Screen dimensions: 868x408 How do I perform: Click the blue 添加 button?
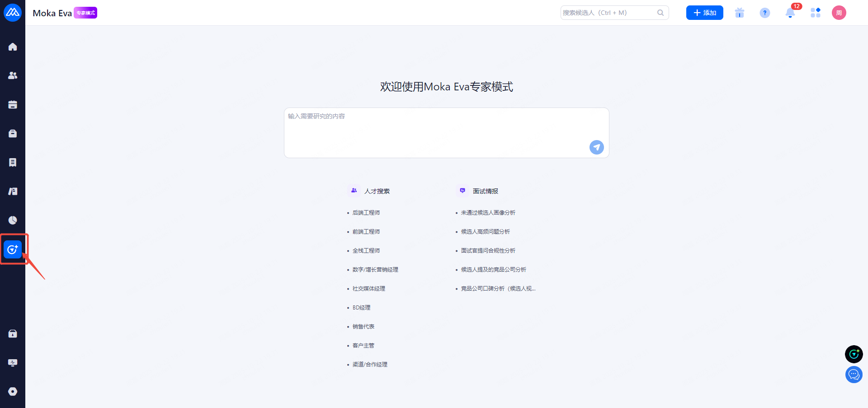pos(704,13)
